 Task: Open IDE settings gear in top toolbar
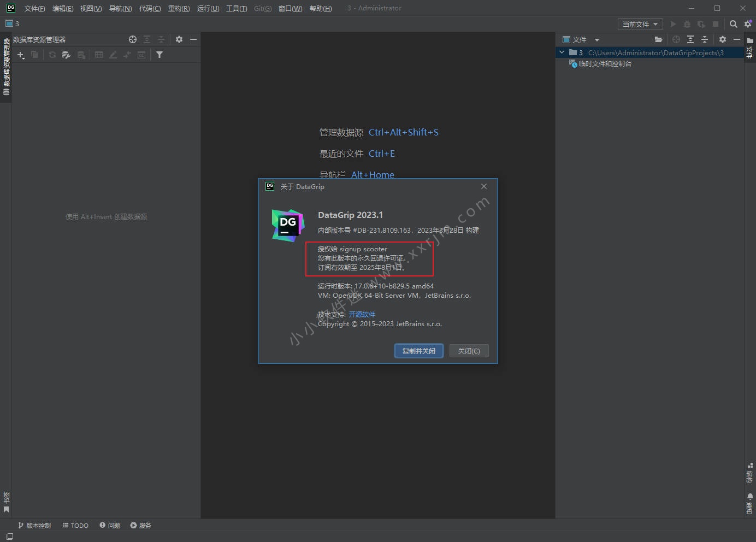tap(748, 24)
